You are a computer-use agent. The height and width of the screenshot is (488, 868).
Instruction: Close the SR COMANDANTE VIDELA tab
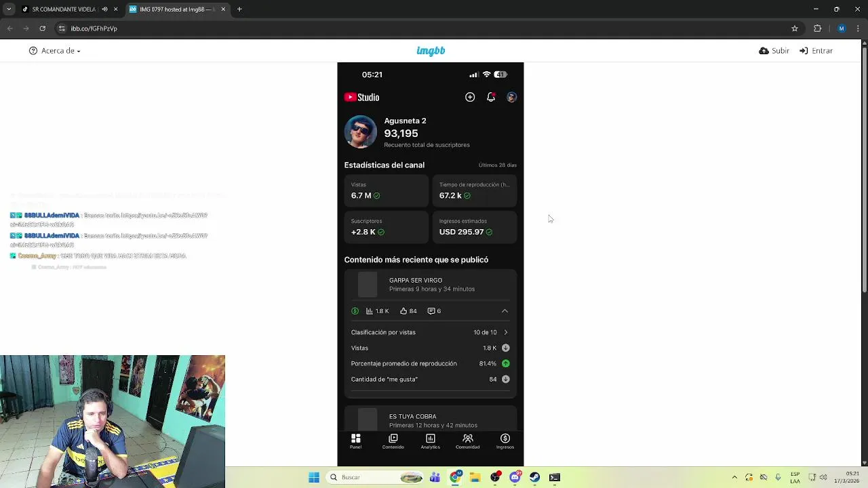pyautogui.click(x=115, y=9)
